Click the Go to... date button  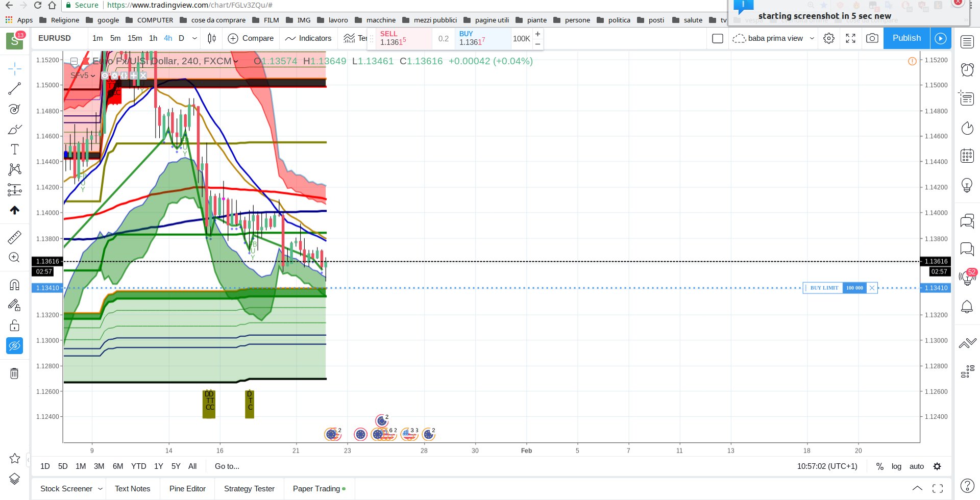[227, 466]
